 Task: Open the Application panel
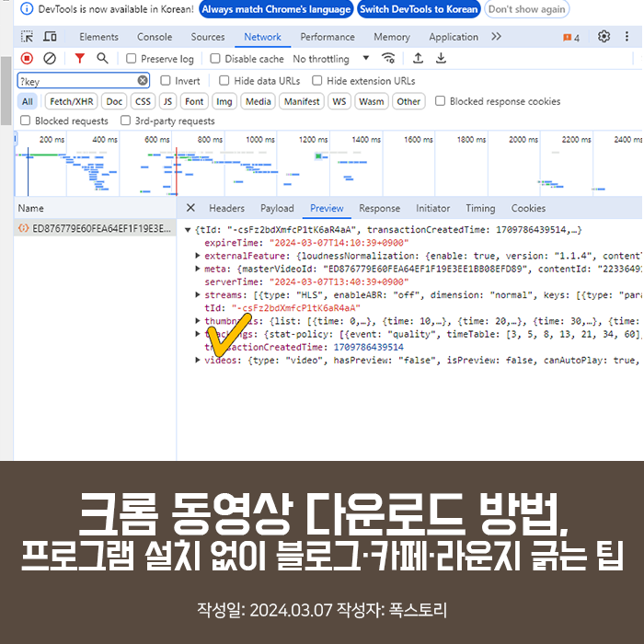454,37
